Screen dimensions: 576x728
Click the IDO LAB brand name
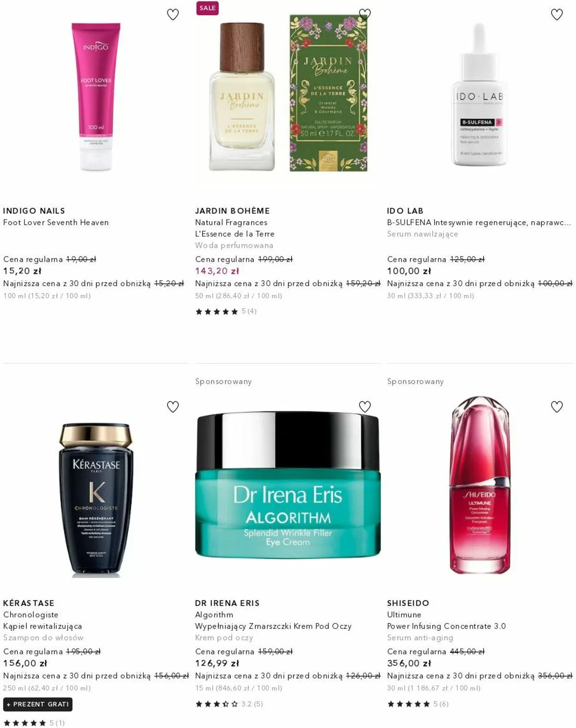point(405,211)
